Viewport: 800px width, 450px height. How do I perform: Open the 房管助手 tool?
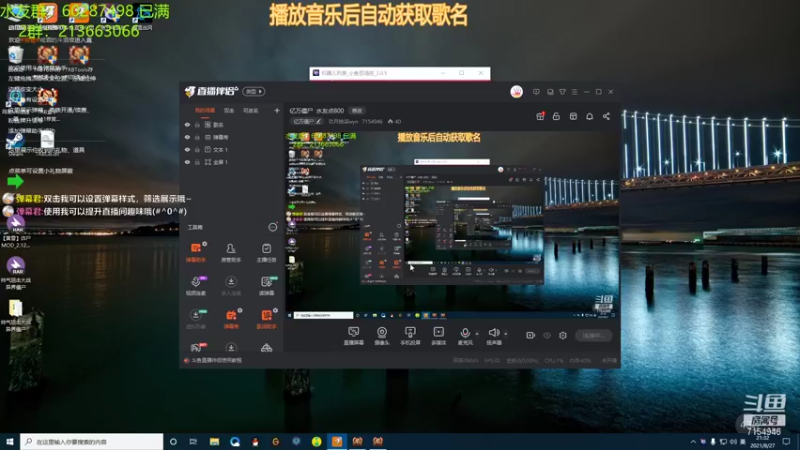click(231, 253)
